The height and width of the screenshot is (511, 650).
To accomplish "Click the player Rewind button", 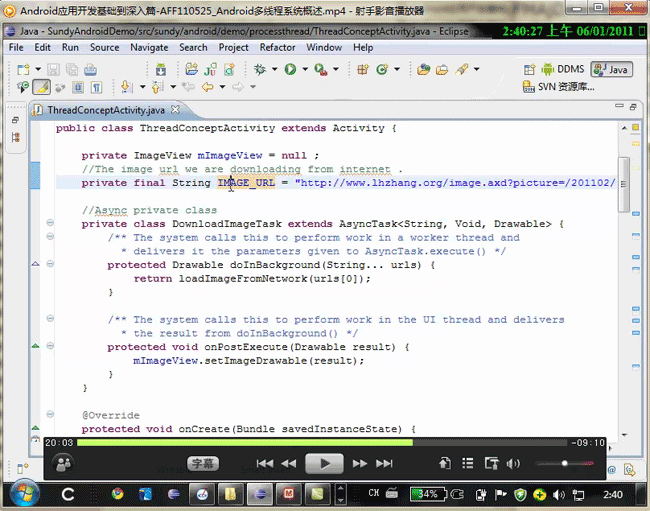I will 289,464.
